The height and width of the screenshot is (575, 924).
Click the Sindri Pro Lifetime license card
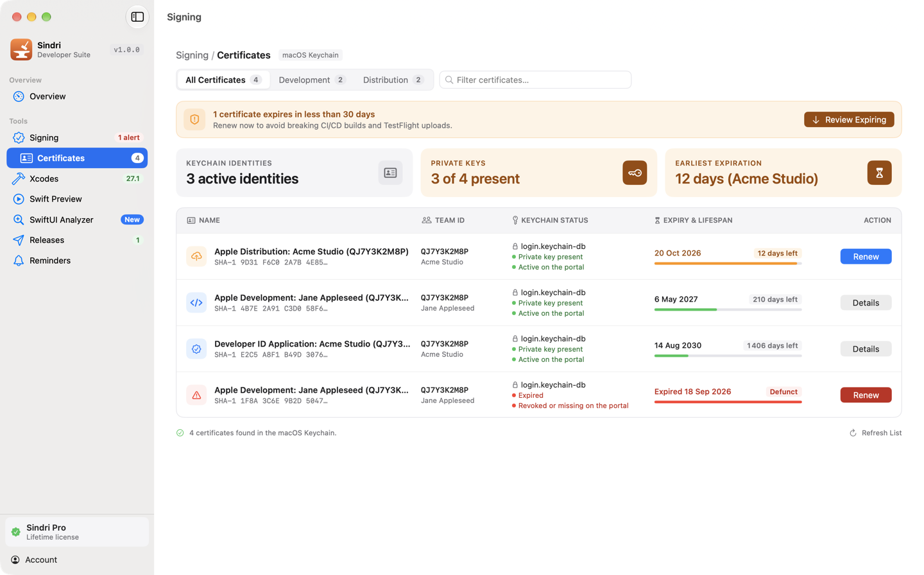(77, 532)
